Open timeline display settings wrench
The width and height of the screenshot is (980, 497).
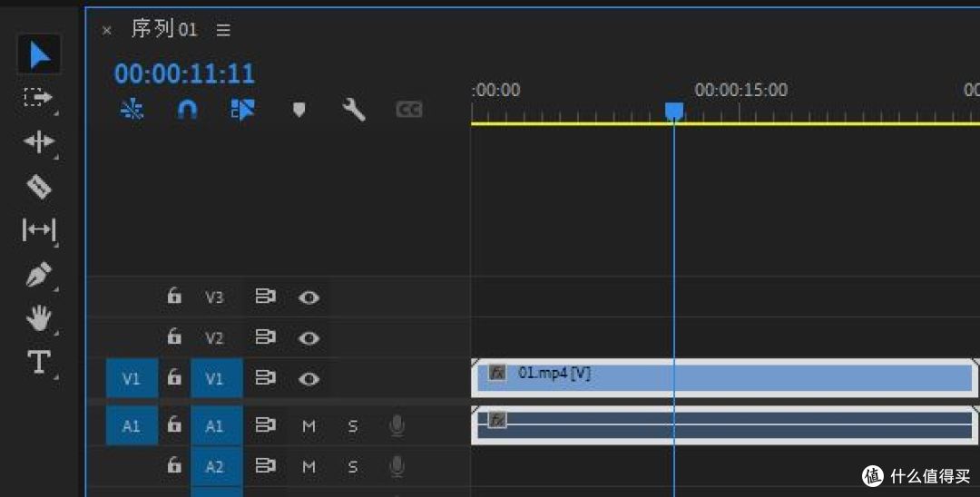pyautogui.click(x=353, y=109)
